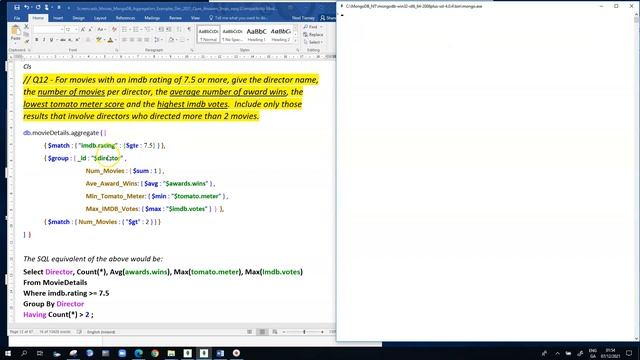Align text right

[139, 40]
